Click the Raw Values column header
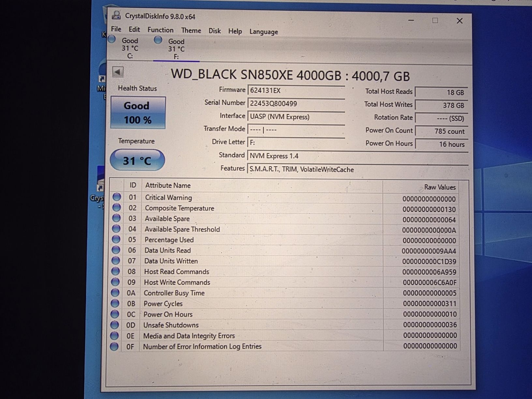This screenshot has height=399, width=532. 421,187
